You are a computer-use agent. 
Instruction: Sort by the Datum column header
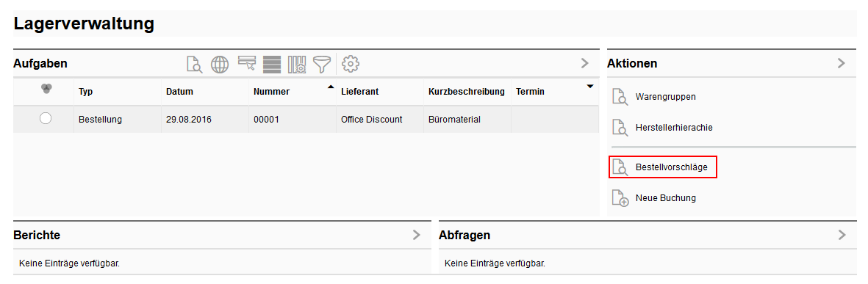pos(179,92)
